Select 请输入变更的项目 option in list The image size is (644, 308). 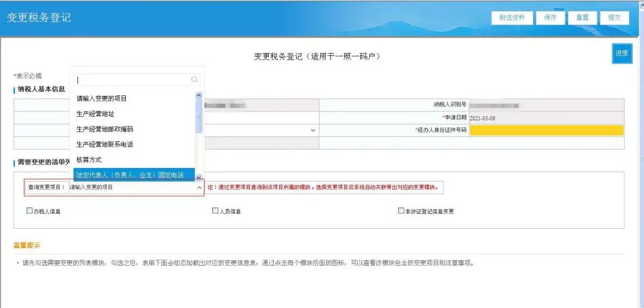tap(134, 98)
